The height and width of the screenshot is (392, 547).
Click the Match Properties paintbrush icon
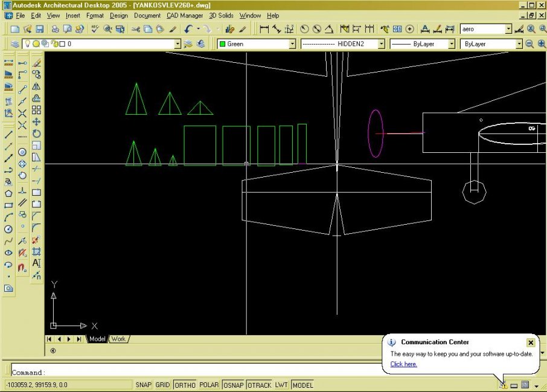[173, 29]
